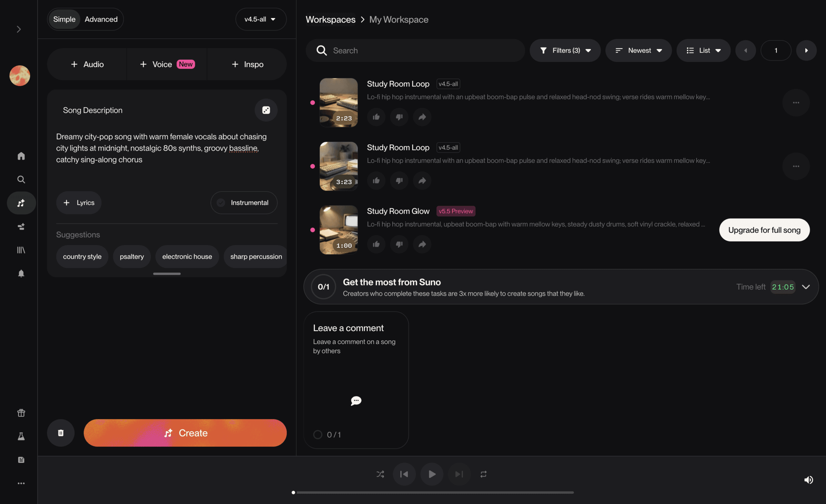826x504 pixels.
Task: Open the labs flask icon in sidebar
Action: 21,436
